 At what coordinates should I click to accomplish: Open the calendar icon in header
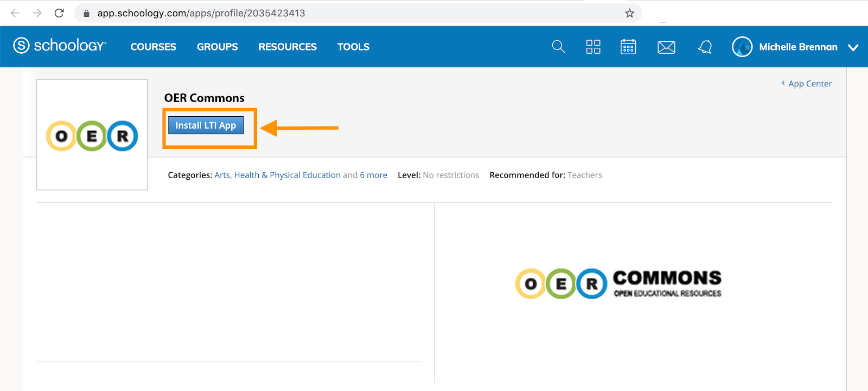click(x=628, y=47)
